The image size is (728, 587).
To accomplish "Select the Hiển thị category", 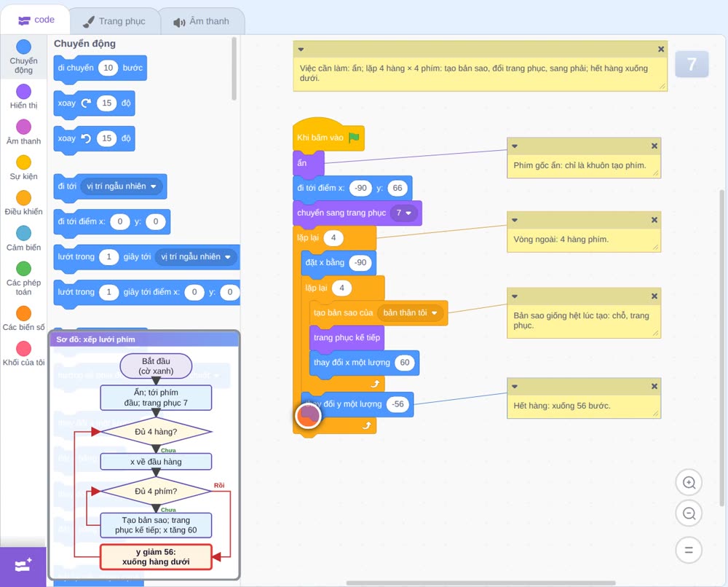I will click(x=24, y=97).
